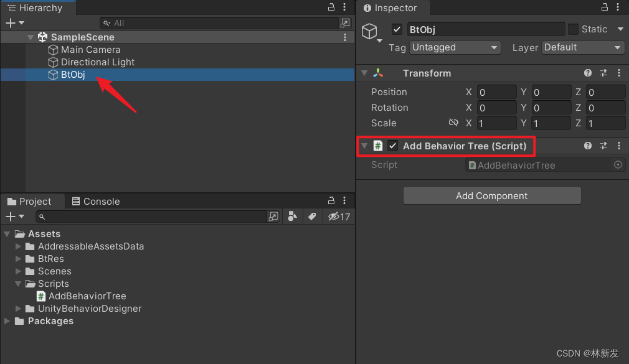
Task: Open Project panel options menu
Action: tap(344, 200)
